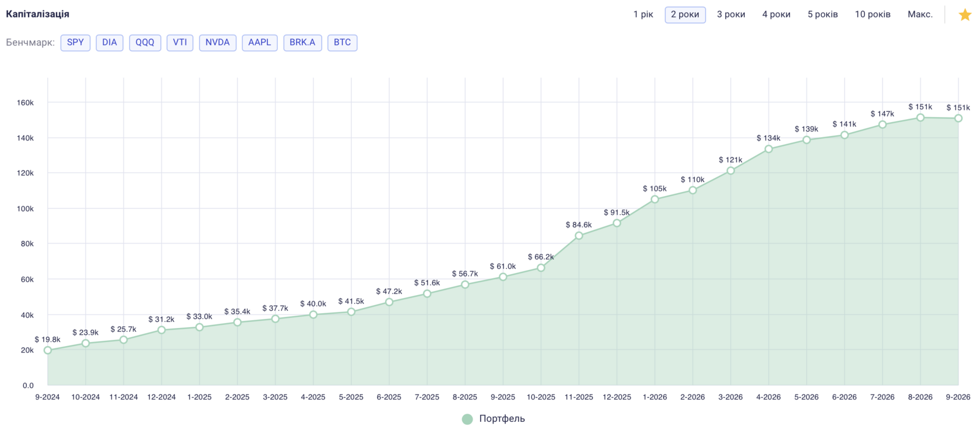Show the Макс. time range
Image resolution: width=980 pixels, height=430 pixels.
coord(920,15)
